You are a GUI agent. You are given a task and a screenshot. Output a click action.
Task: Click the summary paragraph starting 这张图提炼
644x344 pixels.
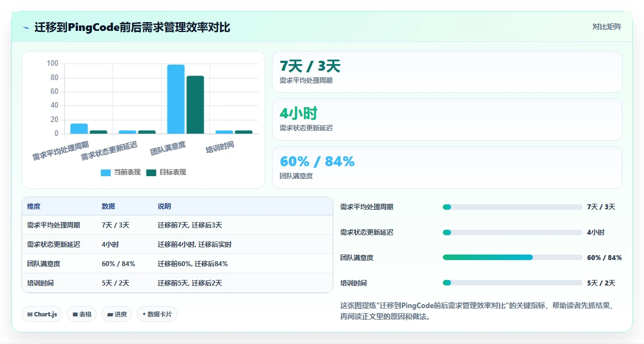pyautogui.click(x=477, y=311)
